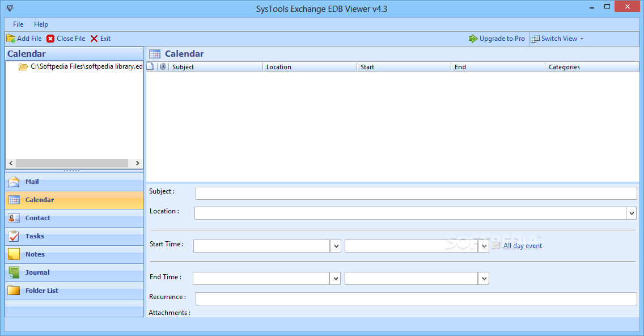
Task: Open the Journal section
Action: (x=74, y=272)
